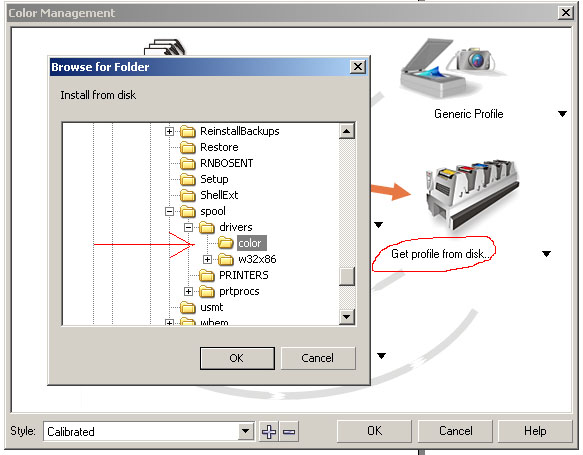Open the dropdown arrow beside the orange arrow
The height and width of the screenshot is (455, 583).
coord(379,225)
